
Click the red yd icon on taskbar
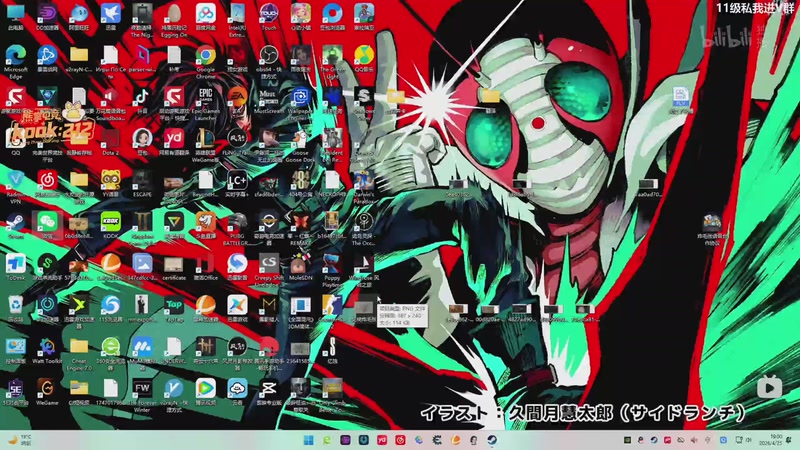pos(382,440)
